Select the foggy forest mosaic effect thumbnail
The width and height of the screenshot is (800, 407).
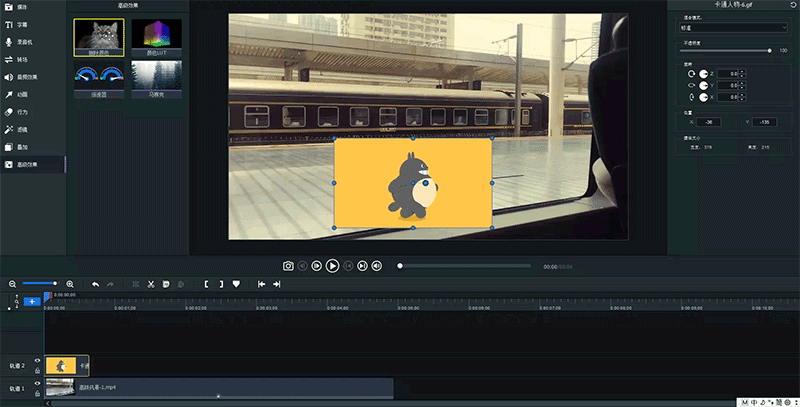pos(157,79)
